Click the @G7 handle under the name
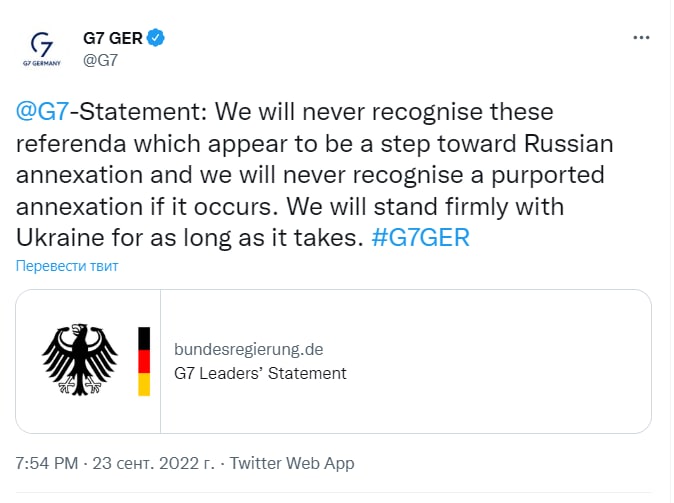The height and width of the screenshot is (503, 674). click(x=101, y=60)
